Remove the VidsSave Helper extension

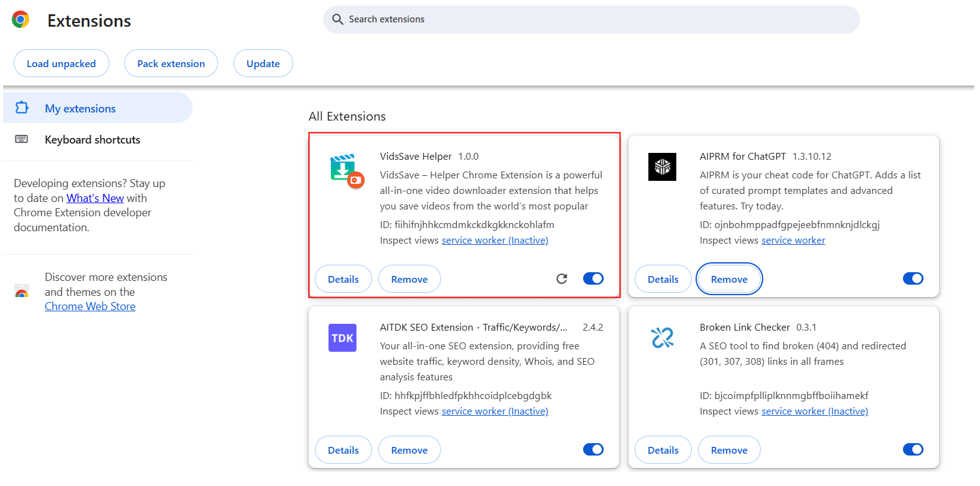(x=409, y=279)
